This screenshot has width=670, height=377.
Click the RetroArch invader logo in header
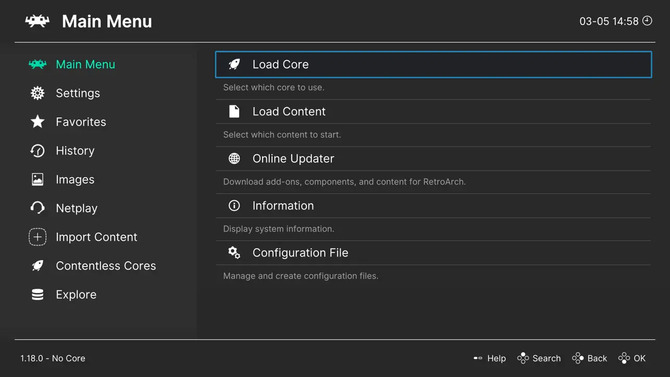(37, 21)
